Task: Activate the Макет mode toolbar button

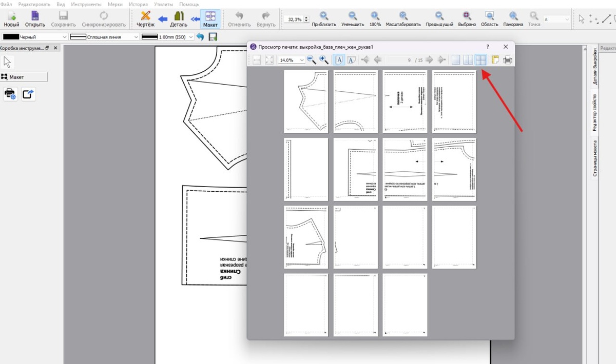Action: coord(210,19)
